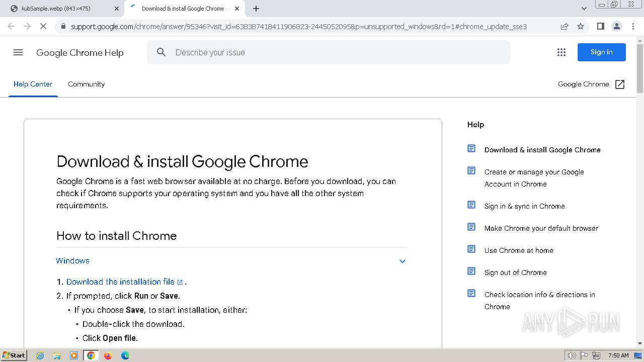Click the How to install Chrome heading
Screen dimensions: 644x362
[117, 236]
